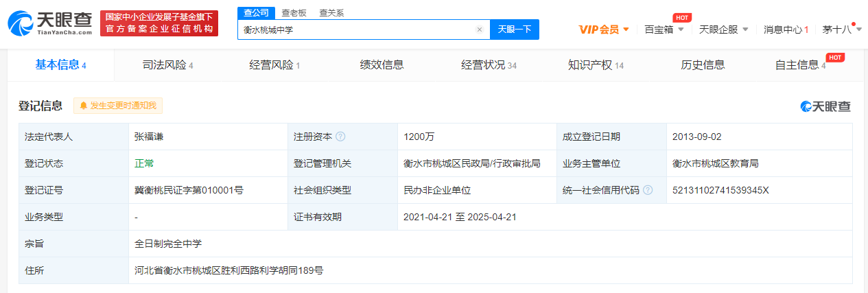Click the 国家中小企业发展子基金 red banner
The height and width of the screenshot is (293, 868).
pos(159,23)
